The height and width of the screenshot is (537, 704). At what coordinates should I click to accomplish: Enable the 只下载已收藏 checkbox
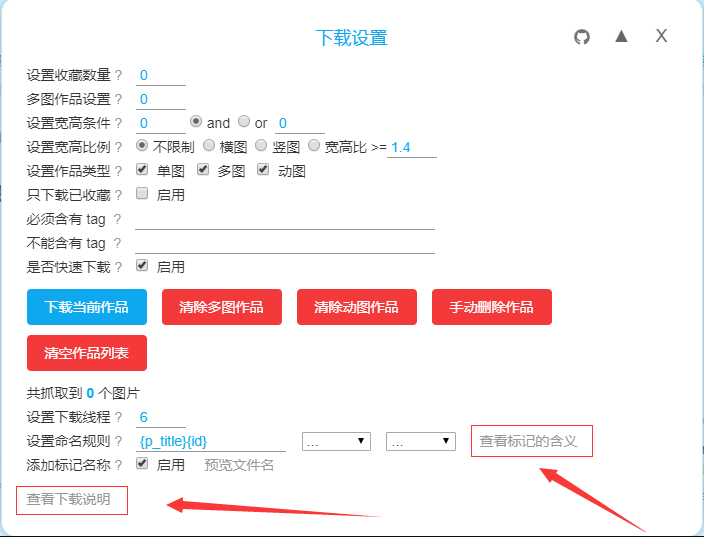(x=142, y=194)
